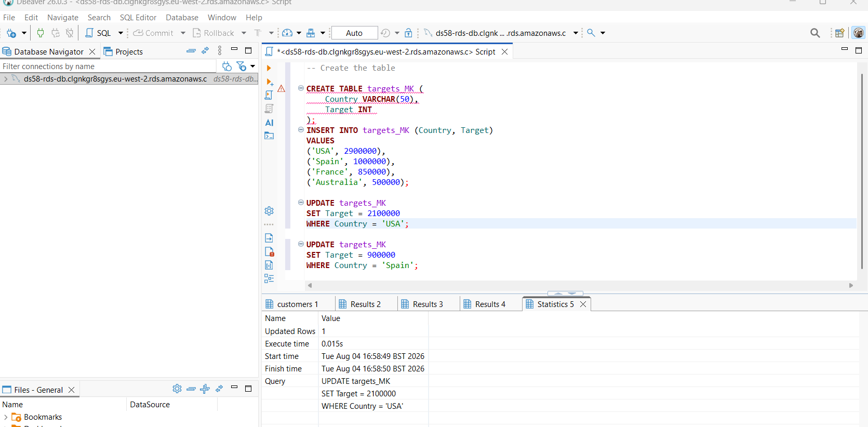Toggle the read-only lock icon
Screen dimensions: 868x427
pyautogui.click(x=409, y=33)
